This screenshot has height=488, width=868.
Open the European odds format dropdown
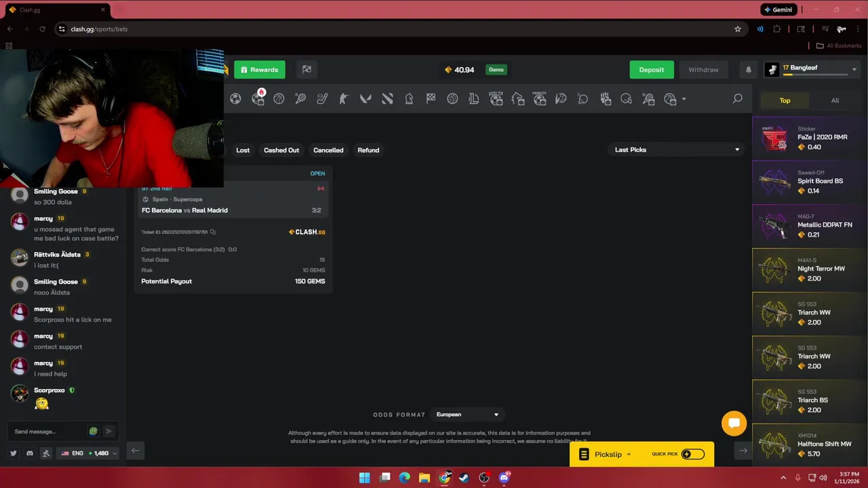(467, 415)
